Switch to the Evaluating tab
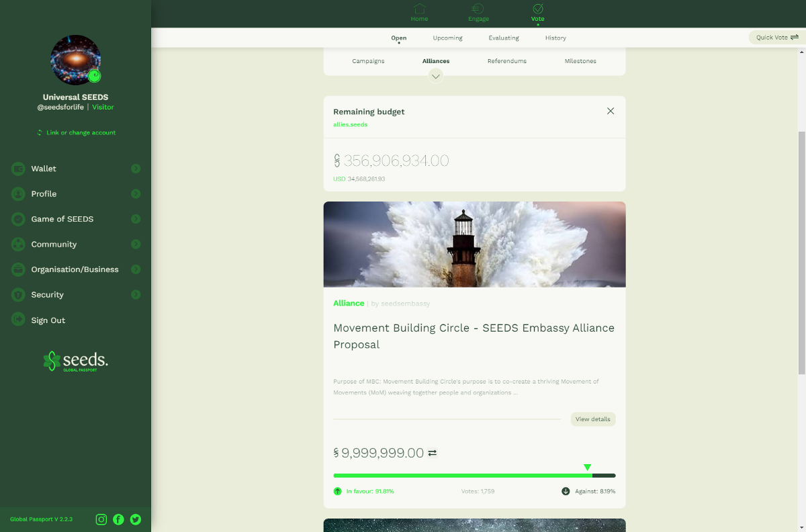Screen dimensions: 806x532 click(x=504, y=38)
